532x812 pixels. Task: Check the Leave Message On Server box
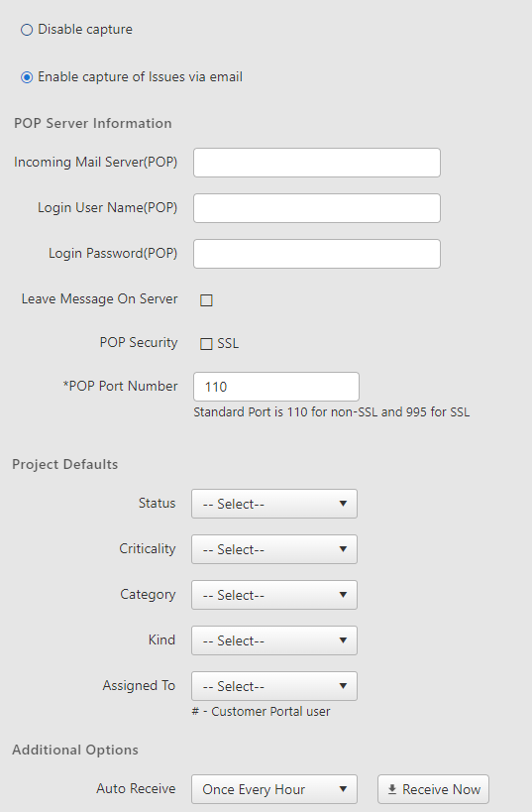pos(206,300)
